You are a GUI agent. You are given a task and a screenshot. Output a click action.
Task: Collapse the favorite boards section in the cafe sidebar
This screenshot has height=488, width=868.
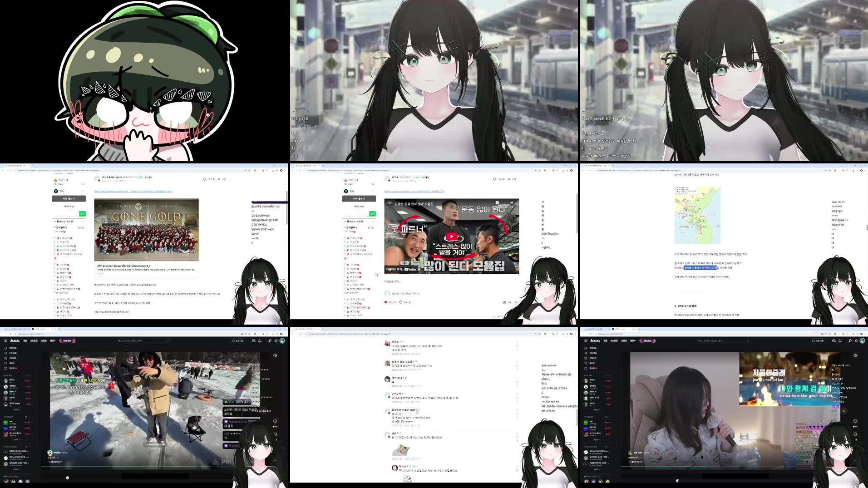pos(84,222)
